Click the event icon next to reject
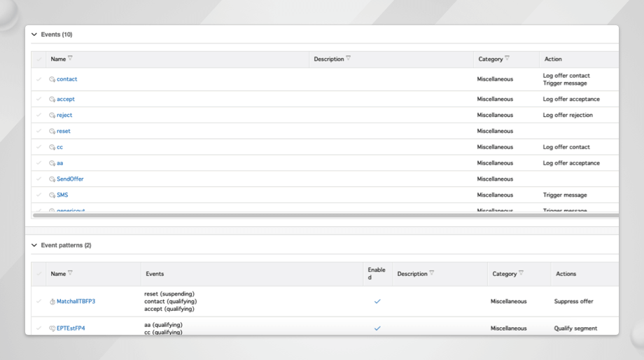Image resolution: width=644 pixels, height=360 pixels. click(52, 116)
